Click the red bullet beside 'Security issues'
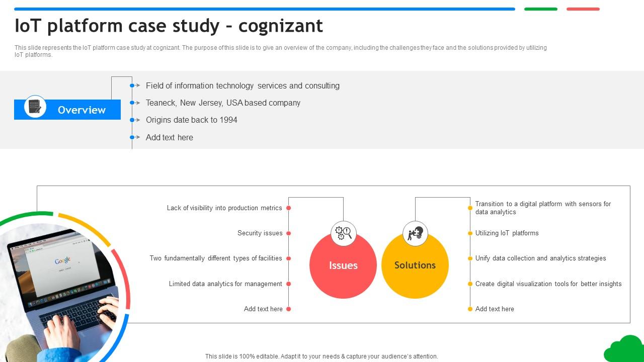Viewport: 644px width, 362px height. click(289, 233)
